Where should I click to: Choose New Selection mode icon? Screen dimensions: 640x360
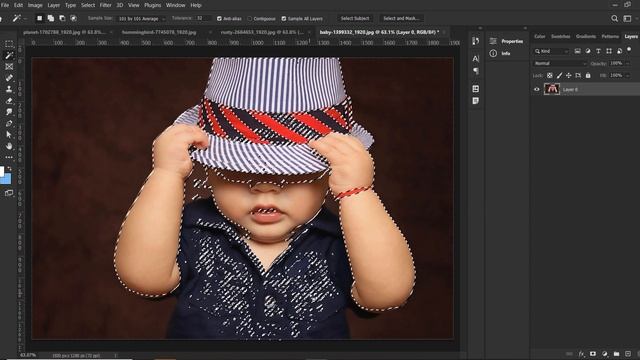[39, 18]
